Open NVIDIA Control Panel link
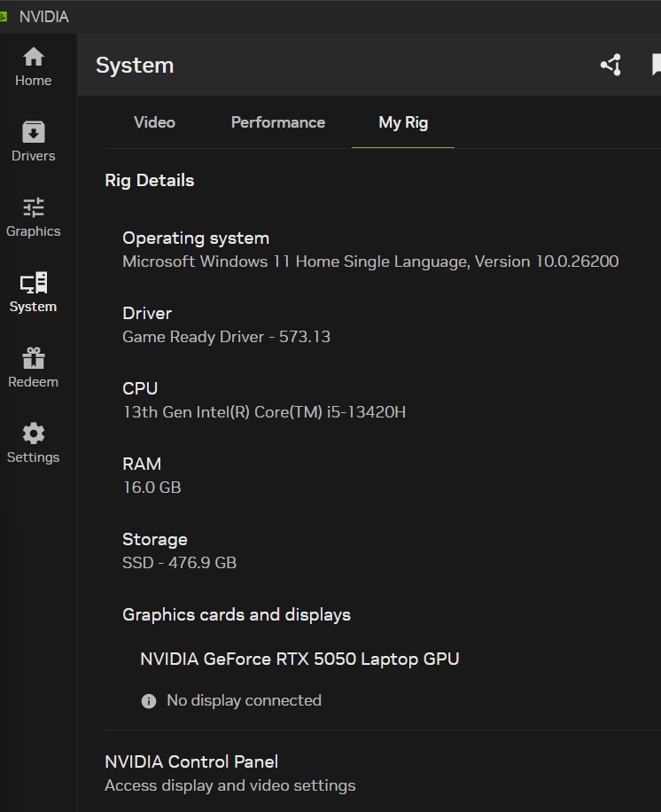Image resolution: width=661 pixels, height=812 pixels. pyautogui.click(x=191, y=761)
